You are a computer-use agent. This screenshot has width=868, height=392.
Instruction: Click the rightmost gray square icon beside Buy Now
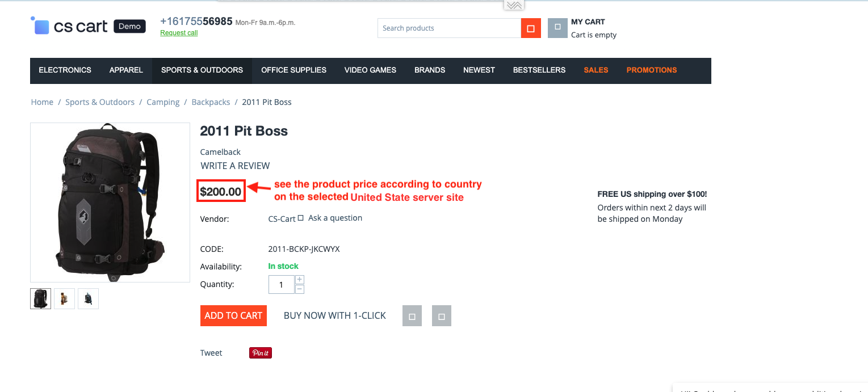(x=442, y=316)
